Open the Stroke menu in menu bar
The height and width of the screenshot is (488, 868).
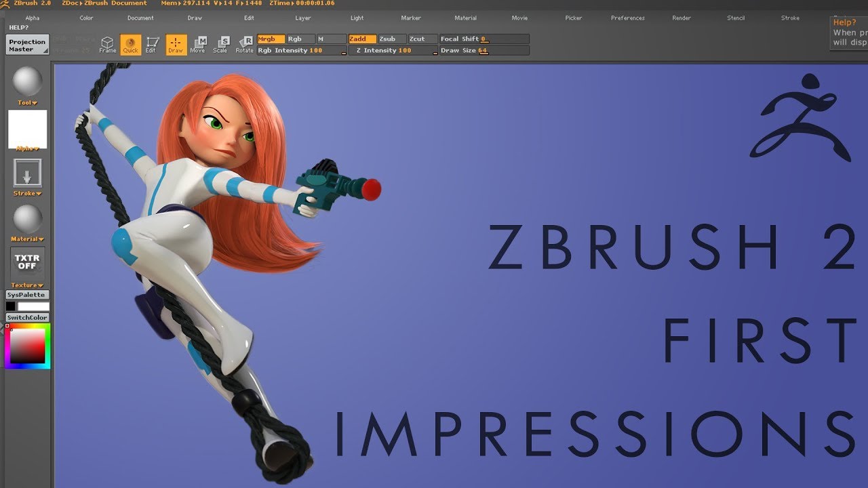coord(790,18)
